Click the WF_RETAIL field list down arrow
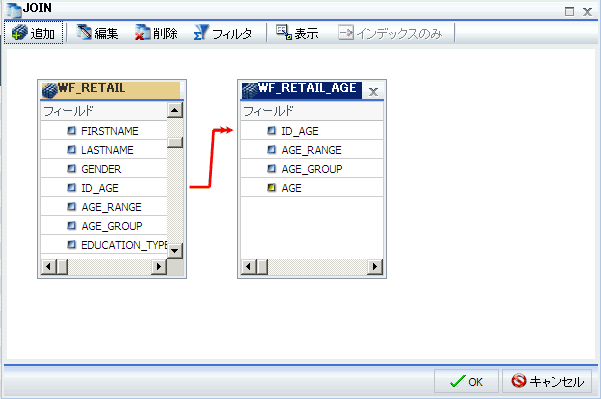The width and height of the screenshot is (601, 399). click(x=175, y=251)
